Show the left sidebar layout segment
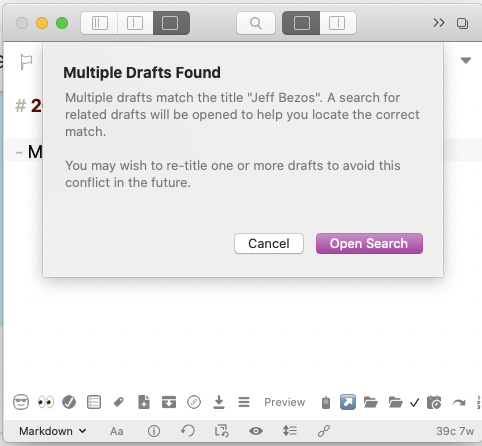Image resolution: width=482 pixels, height=446 pixels. point(99,23)
